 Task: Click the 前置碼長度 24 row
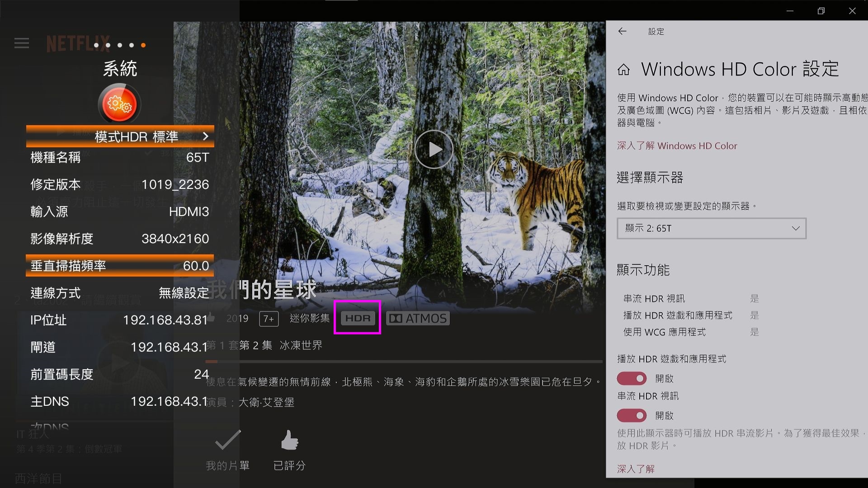click(120, 374)
